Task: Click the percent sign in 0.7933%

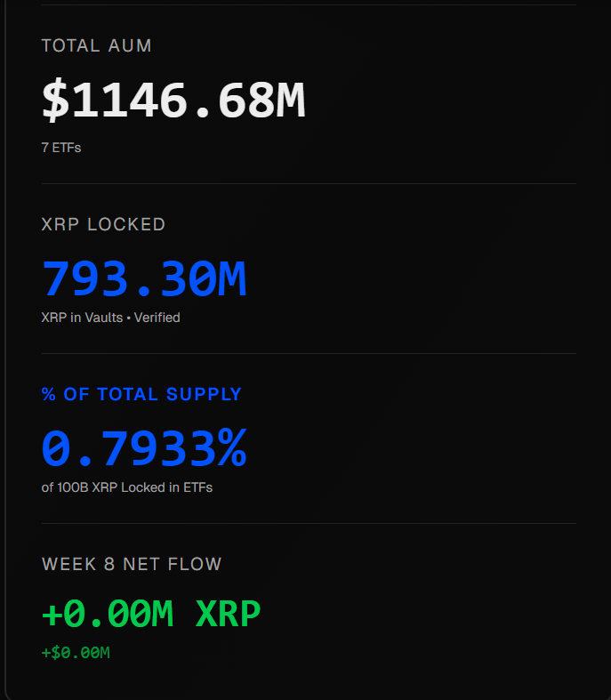Action: pos(232,447)
